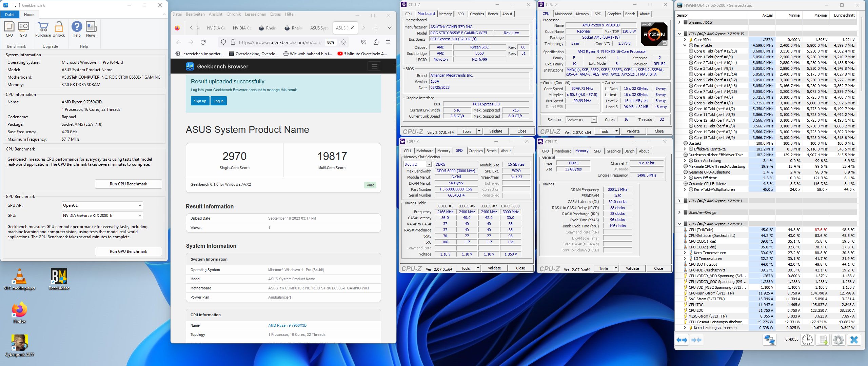Click the Save to Pocket icon in Firefox
This screenshot has height=366, width=868.
point(364,42)
